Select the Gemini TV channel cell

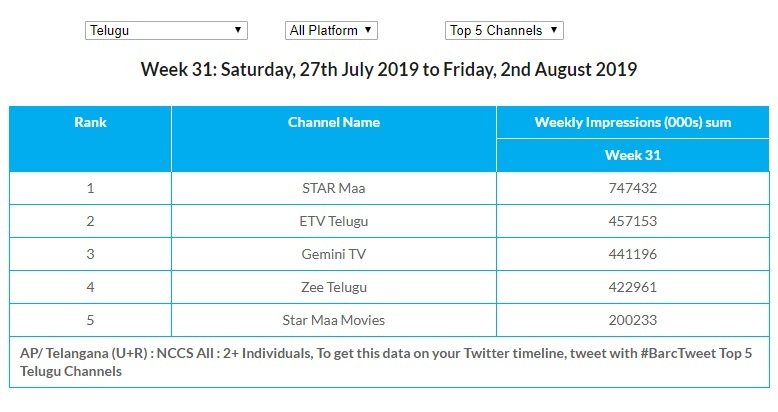click(334, 254)
